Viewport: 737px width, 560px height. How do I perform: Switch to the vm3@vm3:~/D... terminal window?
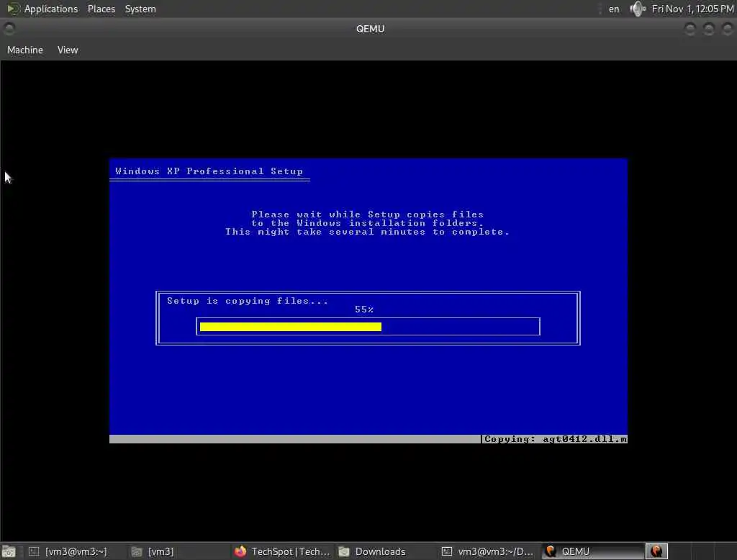click(488, 551)
